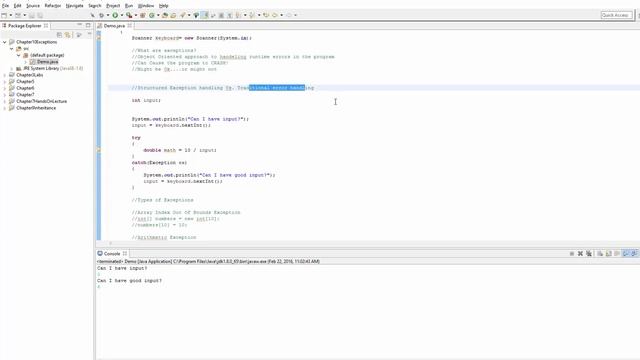Screen dimensions: 640x360
Task: Select the Console tab
Action: pos(112,253)
